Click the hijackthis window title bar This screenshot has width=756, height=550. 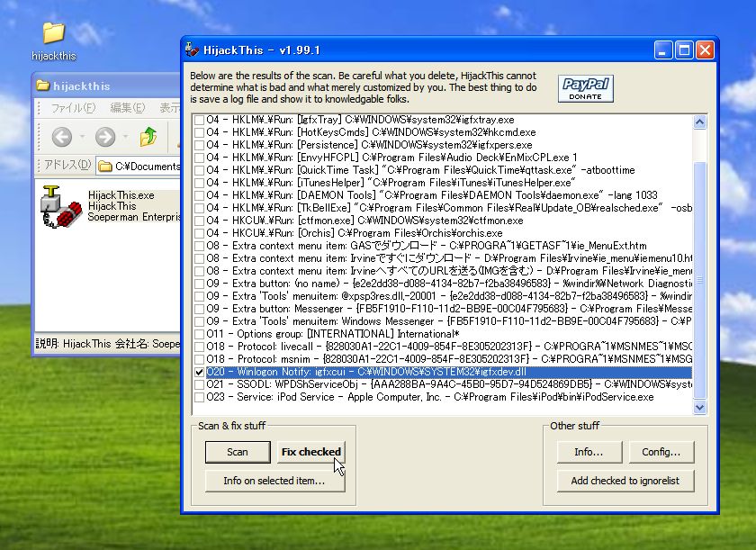pyautogui.click(x=106, y=86)
